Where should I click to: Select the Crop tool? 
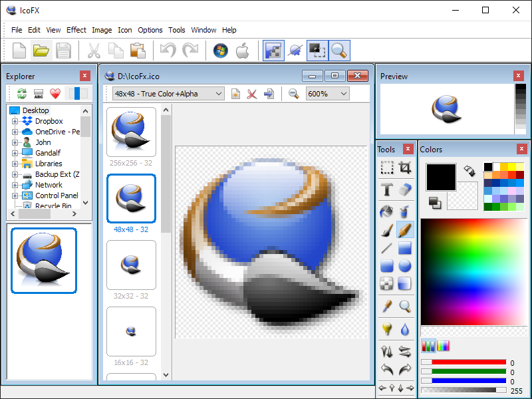pyautogui.click(x=405, y=168)
